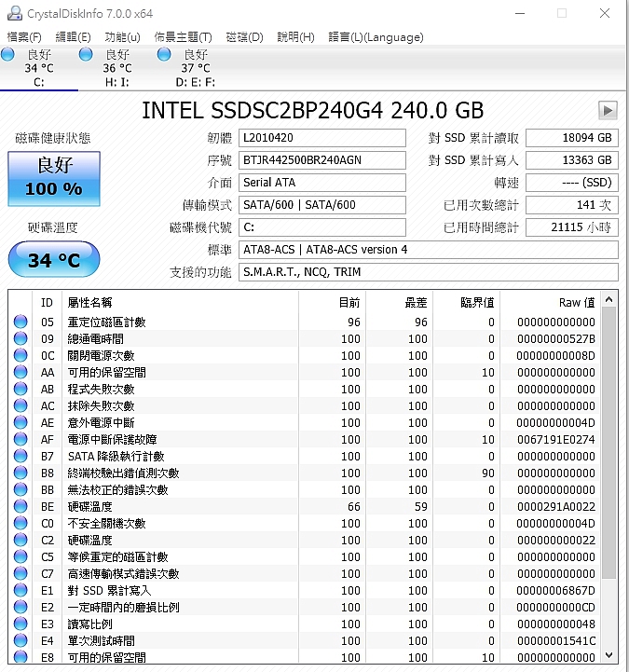Click power on hours value 21115 小時
Image resolution: width=629 pixels, height=672 pixels.
coord(572,227)
